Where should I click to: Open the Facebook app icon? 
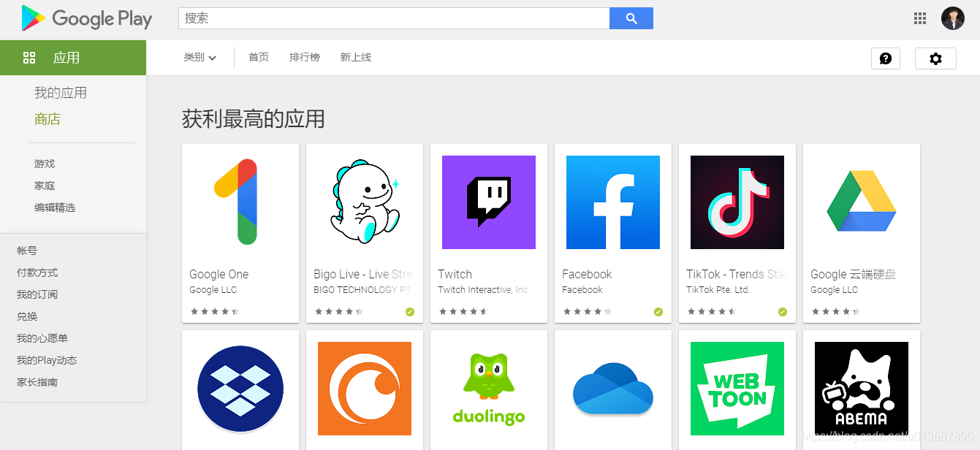point(613,202)
